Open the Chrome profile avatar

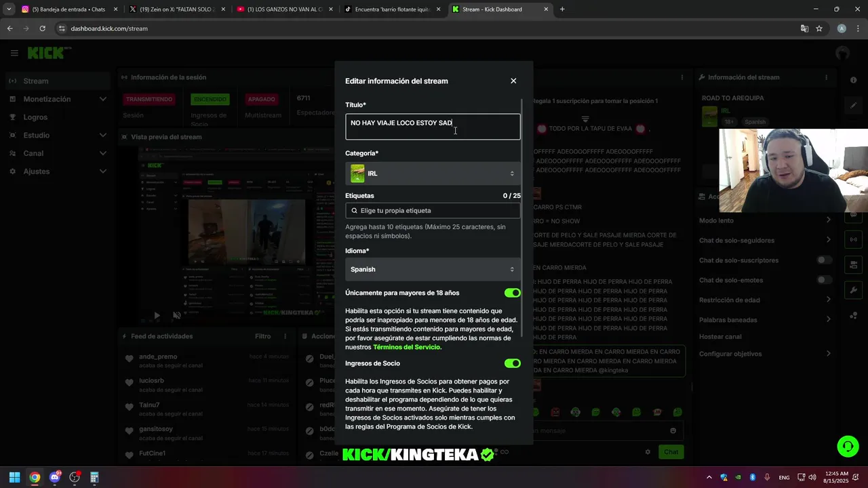pyautogui.click(x=842, y=28)
